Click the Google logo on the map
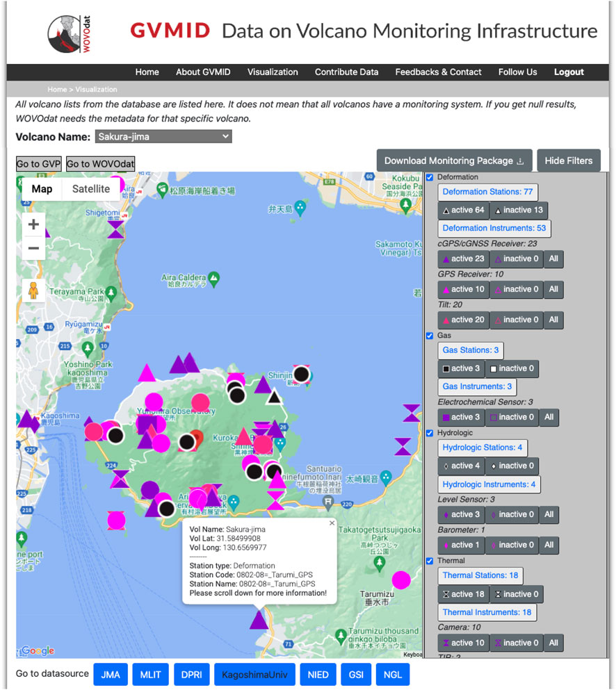 (x=38, y=650)
